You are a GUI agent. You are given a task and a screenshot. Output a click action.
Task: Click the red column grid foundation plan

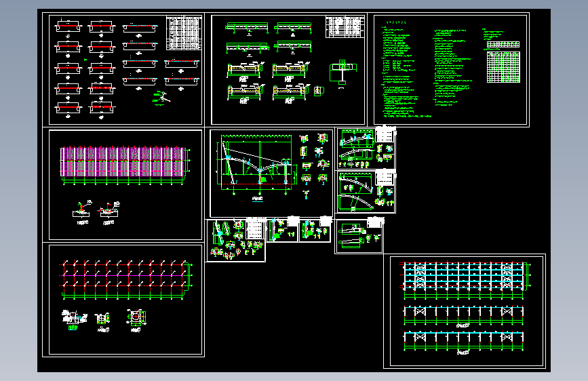pyautogui.click(x=126, y=279)
